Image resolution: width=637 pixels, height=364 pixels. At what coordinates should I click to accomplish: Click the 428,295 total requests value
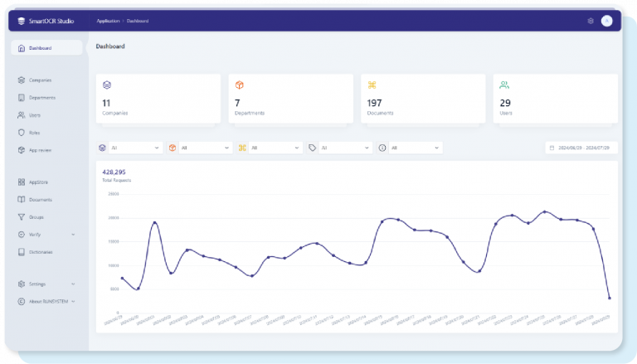click(114, 172)
